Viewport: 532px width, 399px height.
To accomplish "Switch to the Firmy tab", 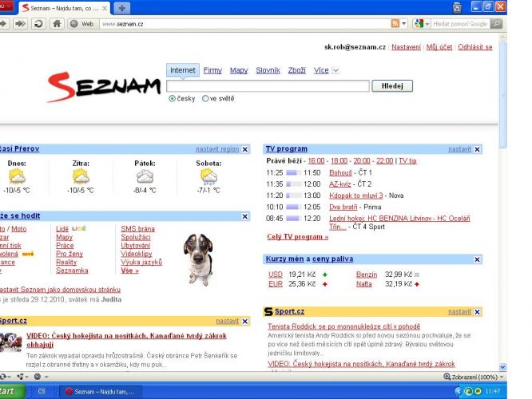I will point(212,70).
